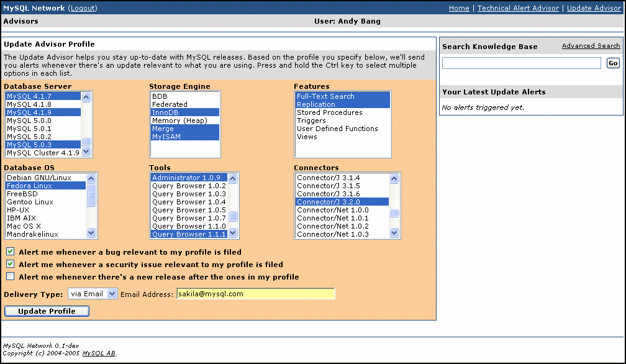Select IBM AIX in Database OS
The height and width of the screenshot is (364, 626).
point(45,218)
